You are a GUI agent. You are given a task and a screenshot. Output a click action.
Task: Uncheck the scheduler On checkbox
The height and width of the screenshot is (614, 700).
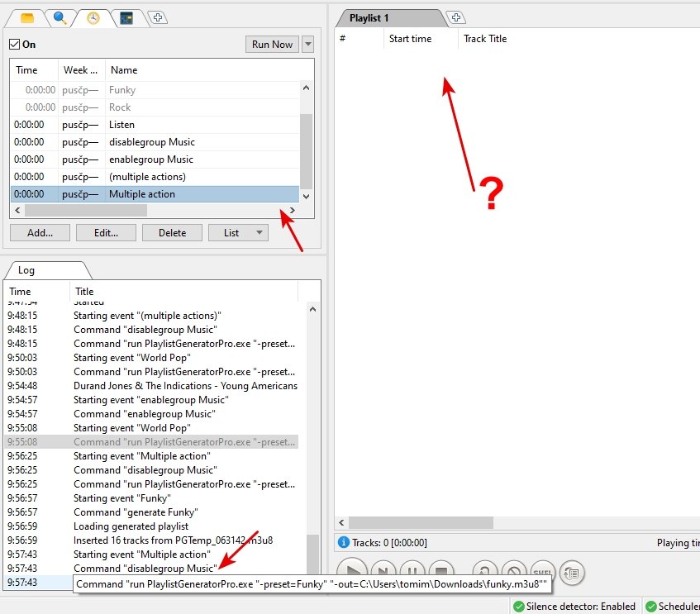(x=15, y=45)
